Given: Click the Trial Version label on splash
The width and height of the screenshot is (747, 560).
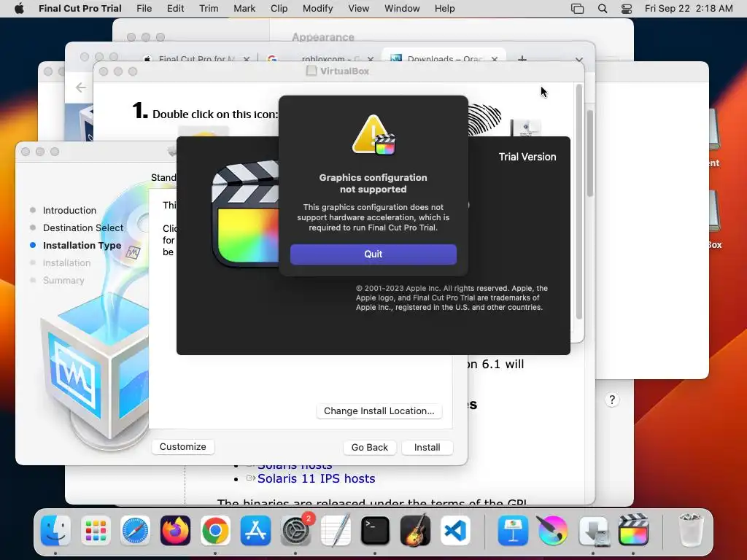Looking at the screenshot, I should click(x=527, y=157).
